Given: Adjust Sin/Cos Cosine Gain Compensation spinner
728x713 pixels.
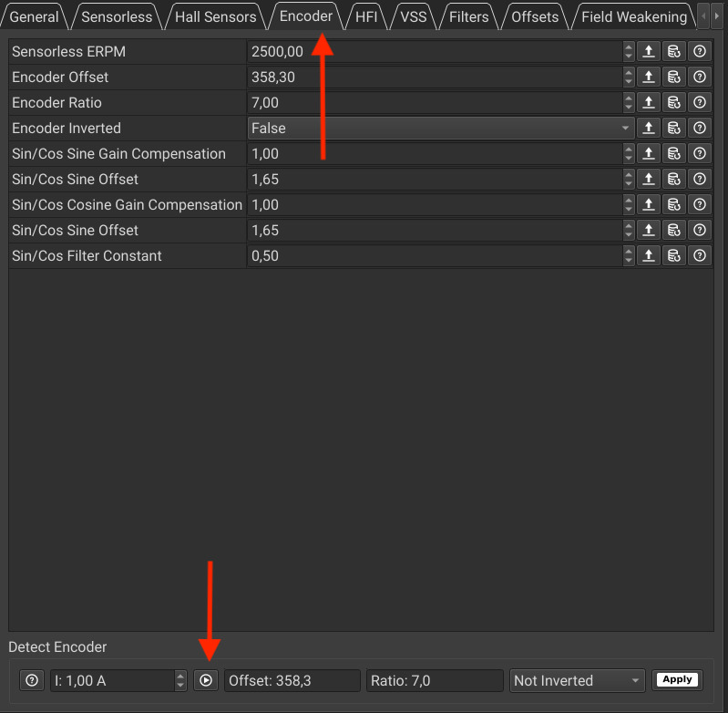Looking at the screenshot, I should pos(628,205).
